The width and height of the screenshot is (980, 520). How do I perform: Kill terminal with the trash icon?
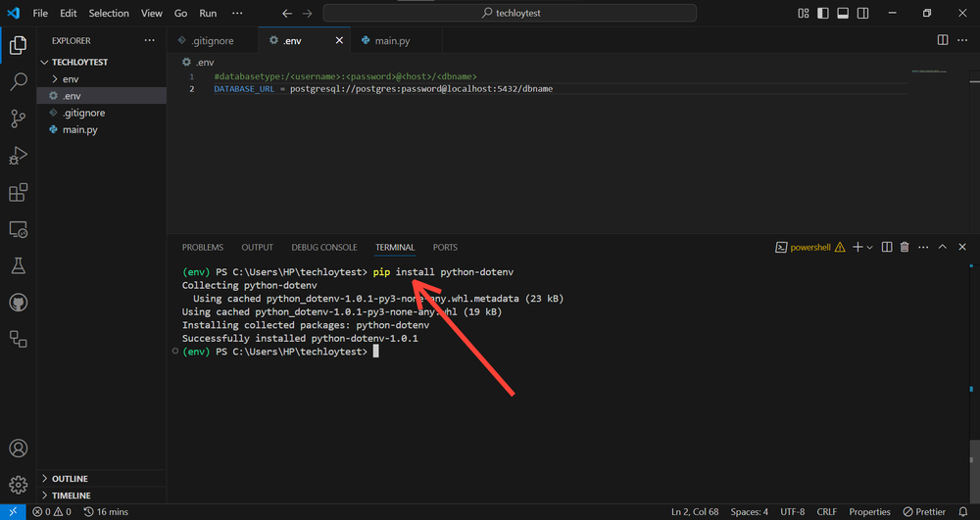pos(905,248)
